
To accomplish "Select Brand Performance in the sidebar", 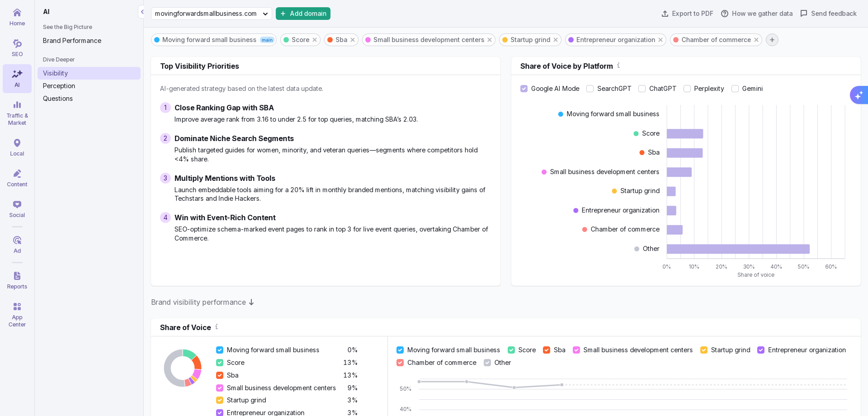I will (72, 41).
